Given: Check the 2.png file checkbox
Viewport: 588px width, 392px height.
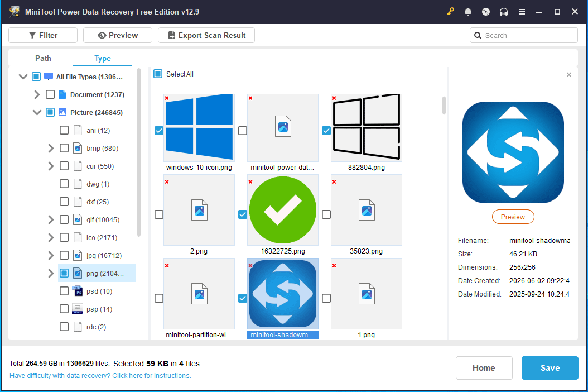Looking at the screenshot, I should pyautogui.click(x=159, y=214).
